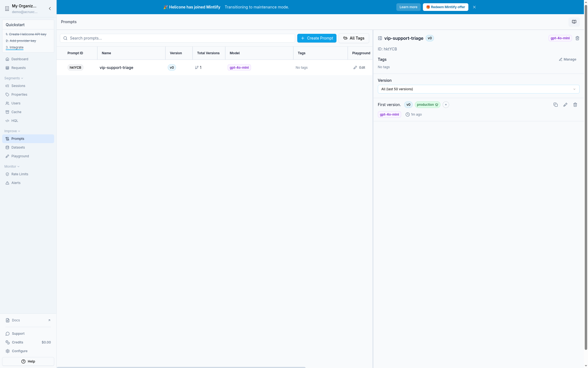The image size is (588, 368).
Task: Open Users page
Action: [x=28, y=103]
